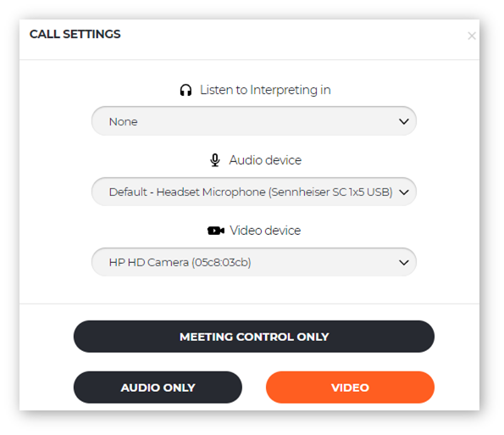Click the headphones icon beside Listen to Interpreting

click(186, 90)
